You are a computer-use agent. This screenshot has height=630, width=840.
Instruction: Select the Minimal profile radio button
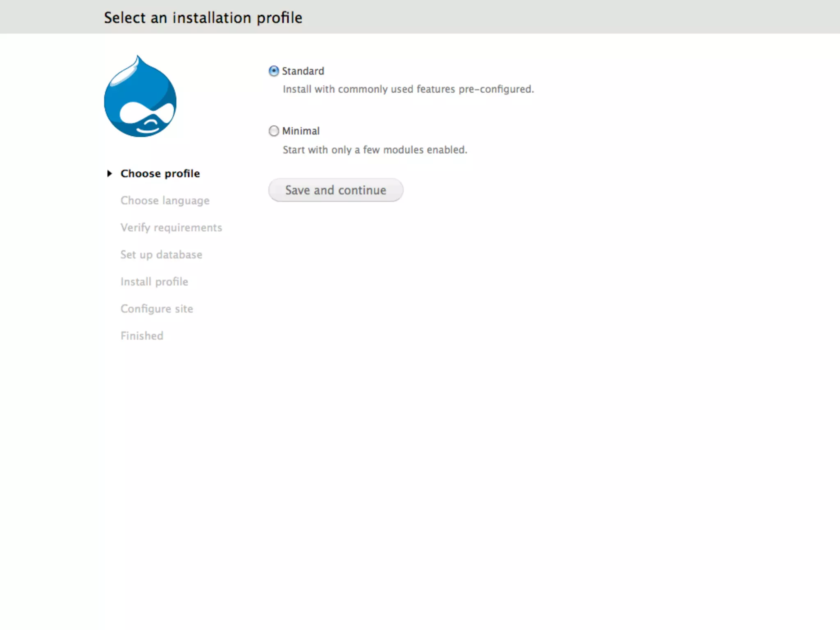tap(274, 131)
